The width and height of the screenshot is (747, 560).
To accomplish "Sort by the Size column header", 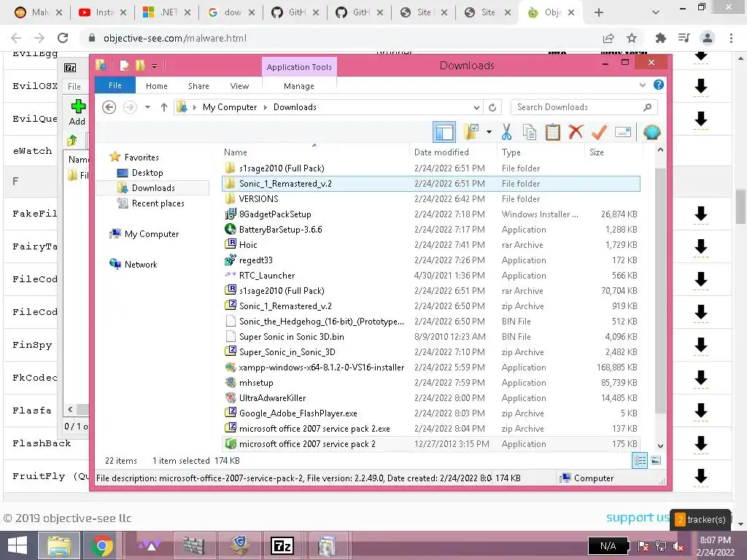I will (597, 152).
